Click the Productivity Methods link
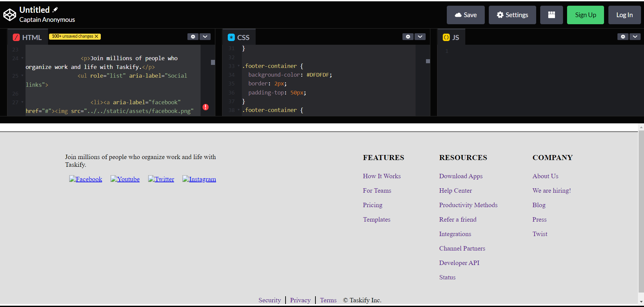This screenshot has width=644, height=307. coord(468,205)
